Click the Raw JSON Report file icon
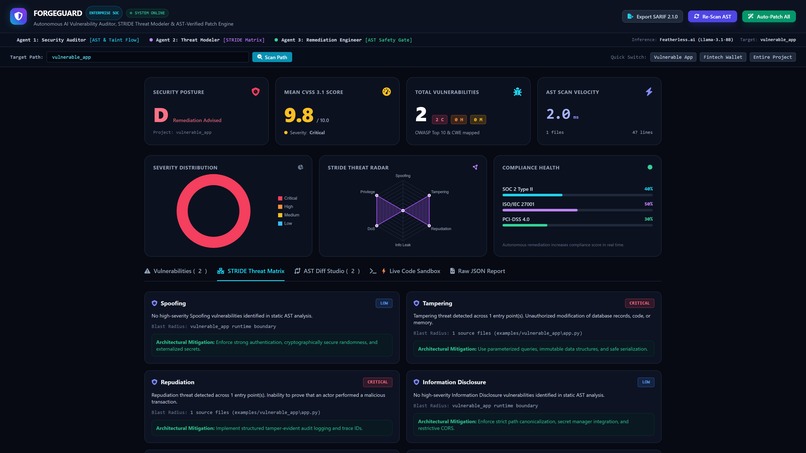The height and width of the screenshot is (453, 806). coord(452,271)
